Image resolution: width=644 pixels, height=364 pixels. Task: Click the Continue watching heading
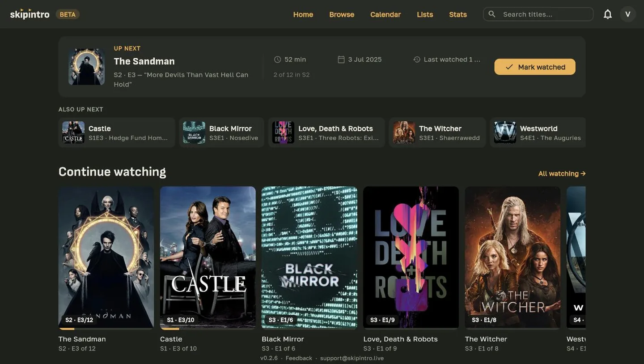[112, 171]
